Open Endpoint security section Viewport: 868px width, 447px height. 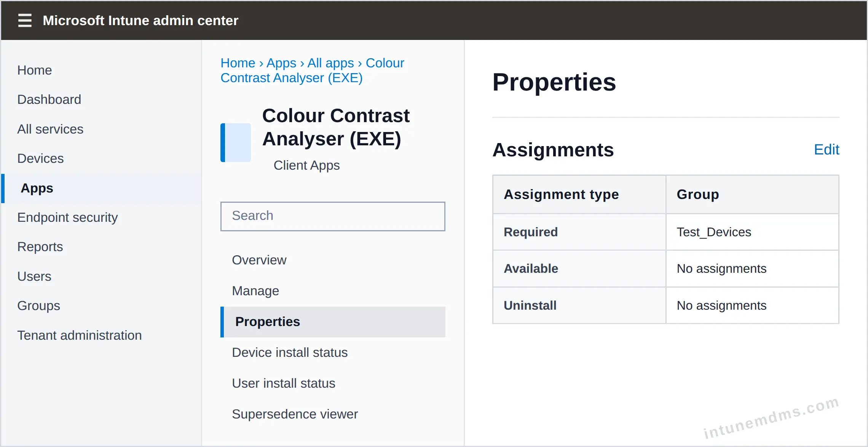(x=67, y=217)
